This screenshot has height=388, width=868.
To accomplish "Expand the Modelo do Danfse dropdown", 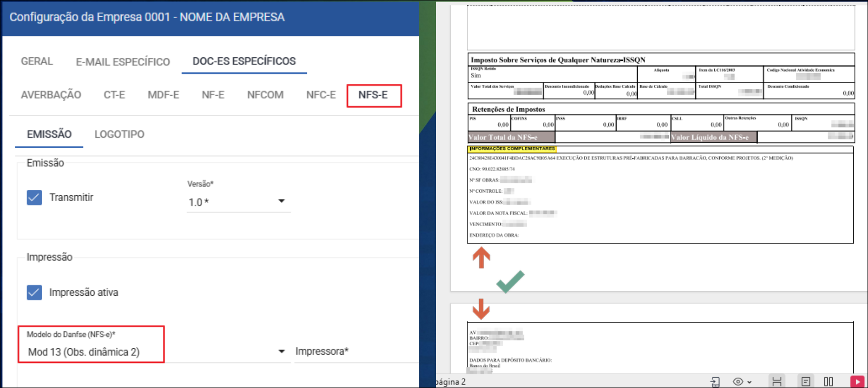I will point(281,351).
